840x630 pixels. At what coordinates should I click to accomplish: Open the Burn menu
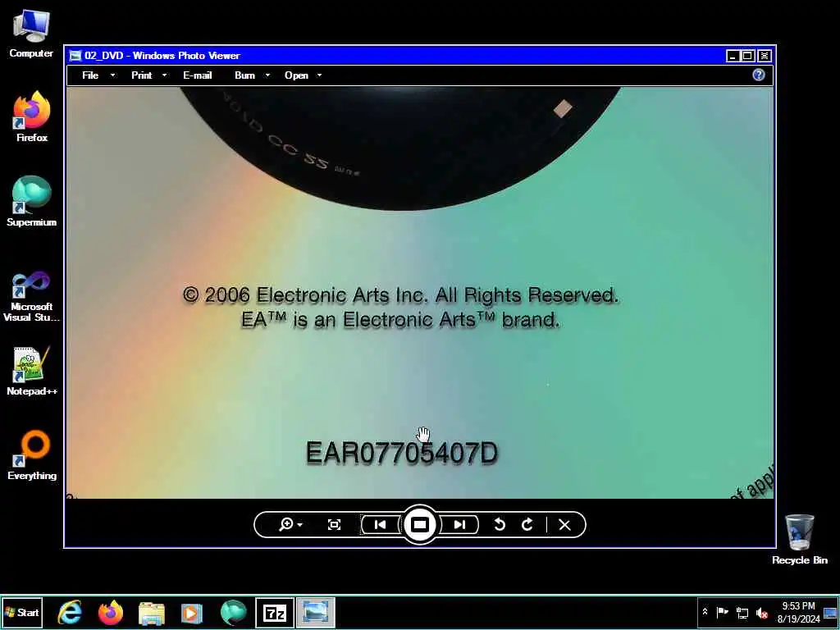(x=244, y=75)
